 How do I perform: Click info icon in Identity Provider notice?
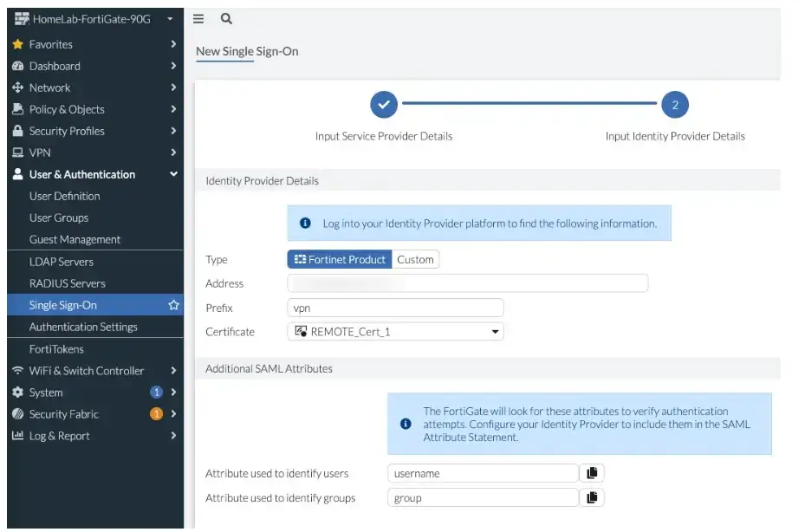[x=305, y=223]
